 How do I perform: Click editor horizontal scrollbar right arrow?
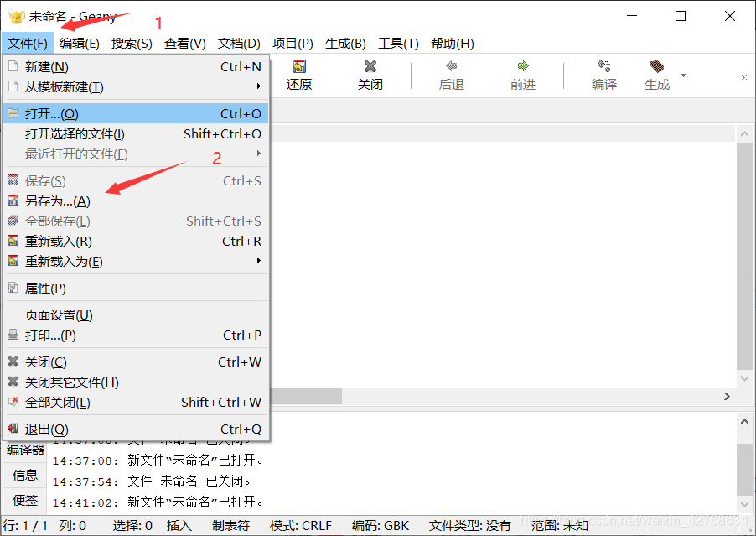[727, 396]
